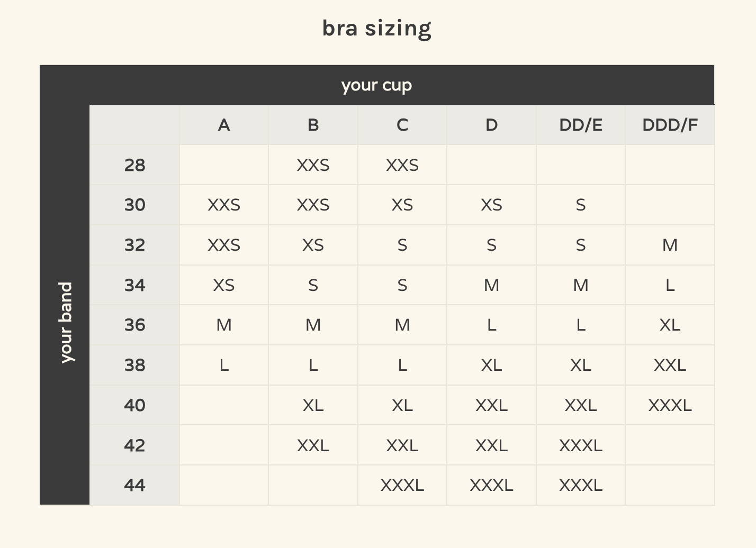Select XXXL cell for band 44 cup C
Image resolution: width=756 pixels, height=548 pixels.
[x=402, y=485]
